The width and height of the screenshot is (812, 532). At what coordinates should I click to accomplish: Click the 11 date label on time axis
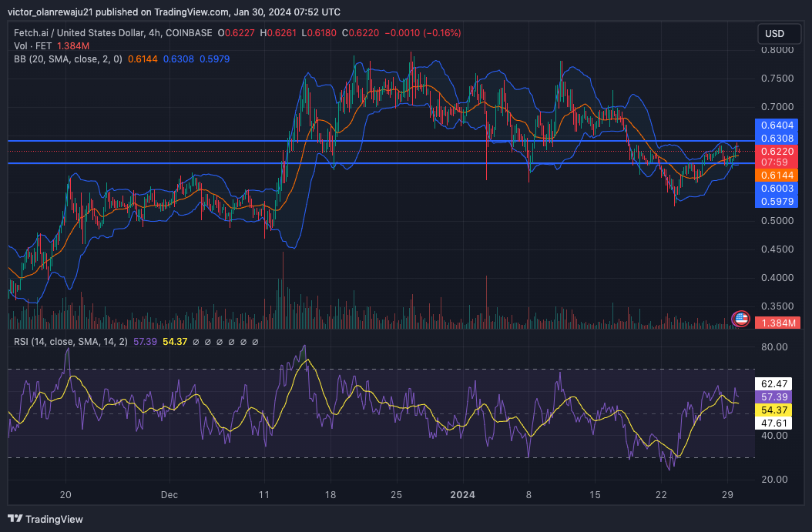pyautogui.click(x=264, y=495)
